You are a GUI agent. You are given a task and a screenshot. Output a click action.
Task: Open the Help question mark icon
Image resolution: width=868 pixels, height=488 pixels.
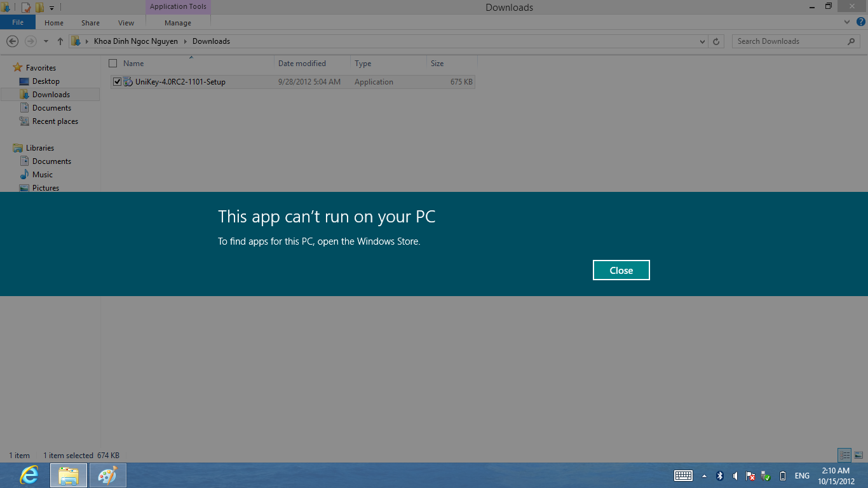click(860, 22)
